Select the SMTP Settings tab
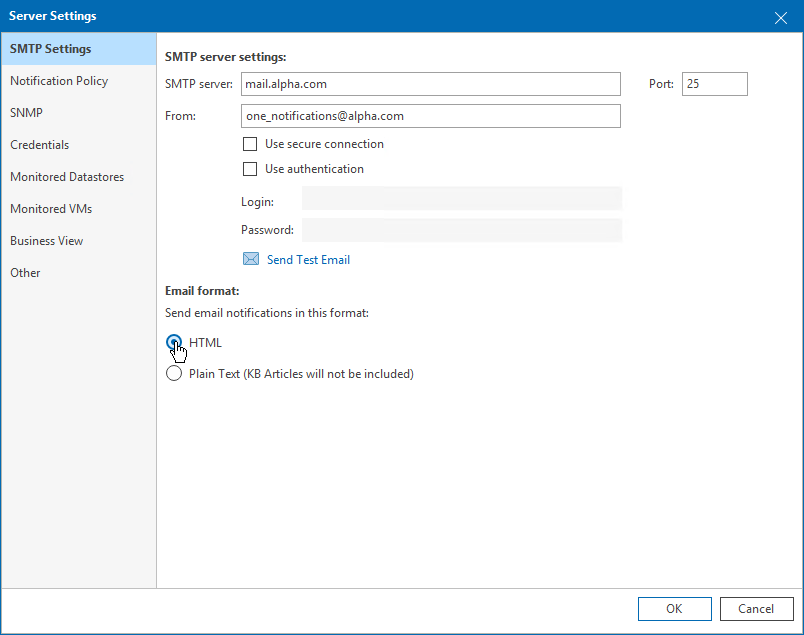This screenshot has height=635, width=804. tap(50, 49)
